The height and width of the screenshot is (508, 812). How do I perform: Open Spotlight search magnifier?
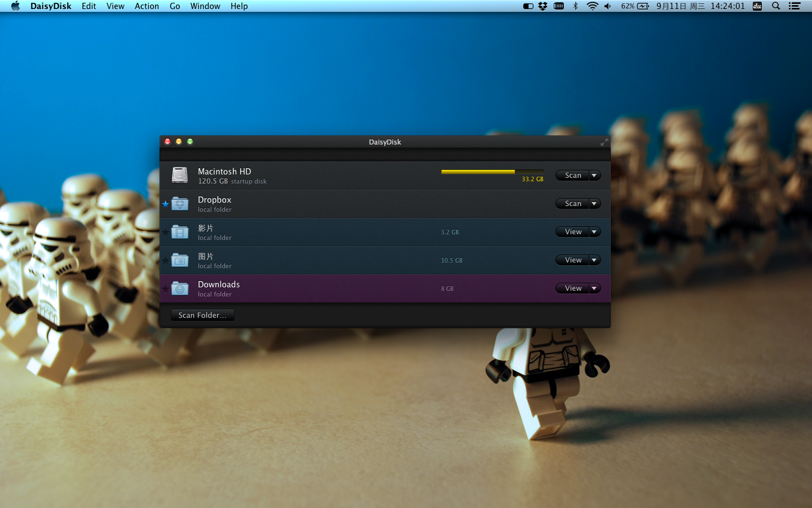click(x=776, y=6)
